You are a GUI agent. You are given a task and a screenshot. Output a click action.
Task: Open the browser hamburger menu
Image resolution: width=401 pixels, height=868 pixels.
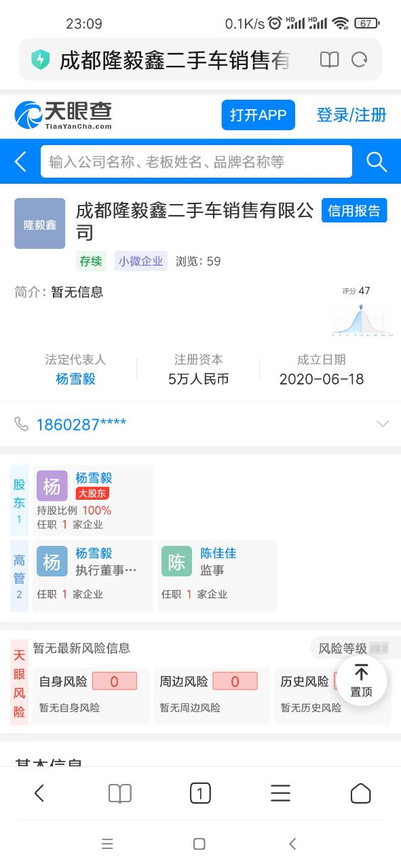click(280, 793)
